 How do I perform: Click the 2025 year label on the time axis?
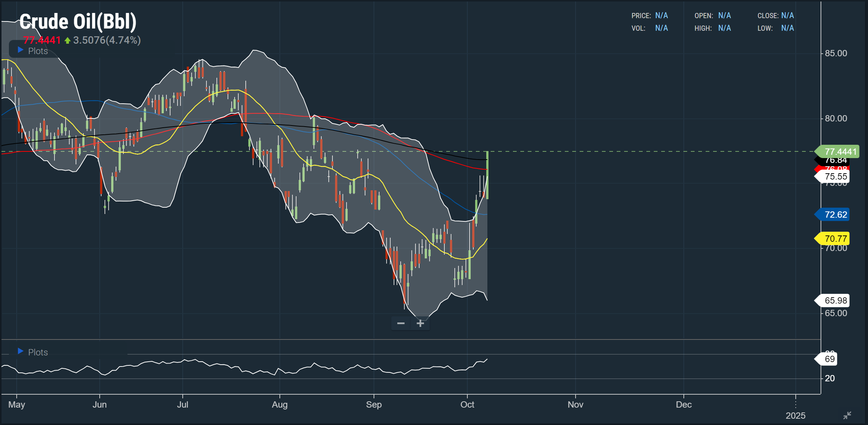point(795,415)
